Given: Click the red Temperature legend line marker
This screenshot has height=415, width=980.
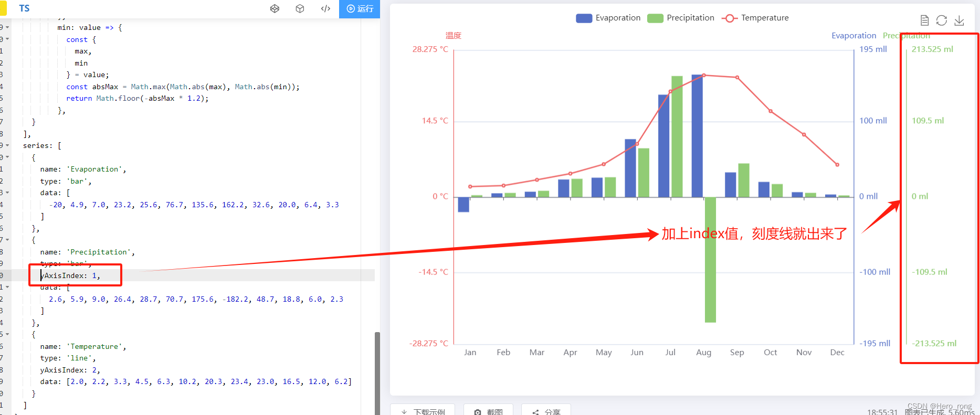Looking at the screenshot, I should (730, 18).
